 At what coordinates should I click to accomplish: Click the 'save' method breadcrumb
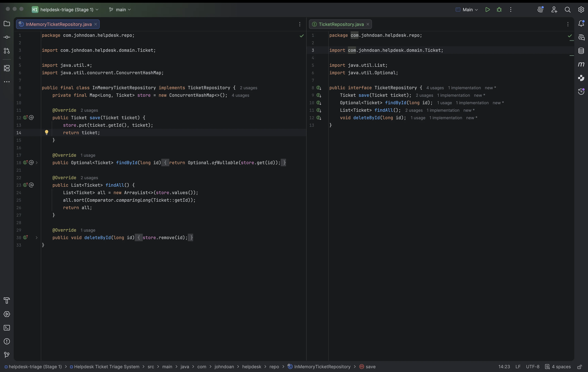pos(367,367)
